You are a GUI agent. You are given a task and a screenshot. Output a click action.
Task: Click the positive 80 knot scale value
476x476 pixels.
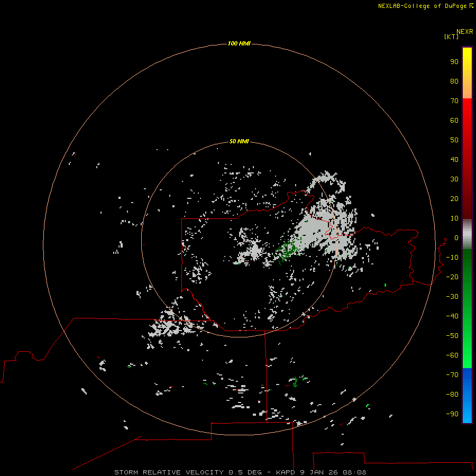454,81
